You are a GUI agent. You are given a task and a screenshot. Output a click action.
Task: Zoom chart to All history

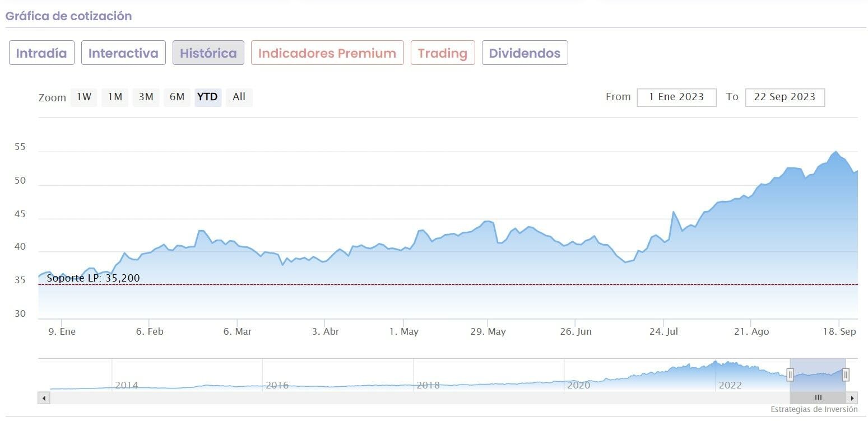tap(239, 97)
